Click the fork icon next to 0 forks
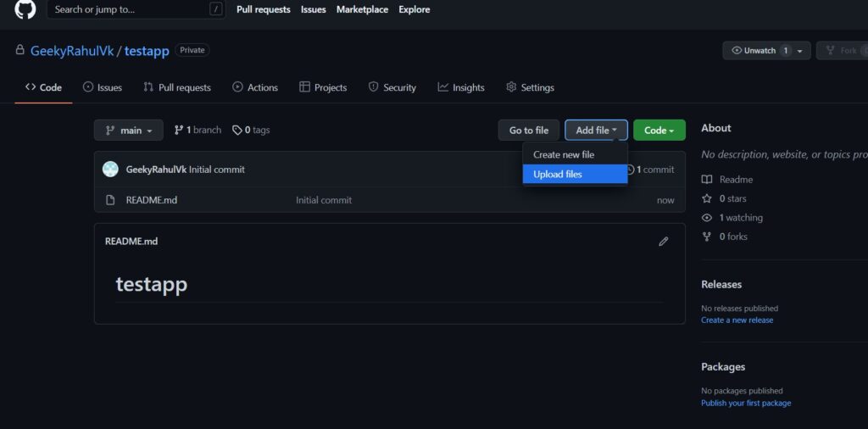This screenshot has width=868, height=429. pos(706,237)
